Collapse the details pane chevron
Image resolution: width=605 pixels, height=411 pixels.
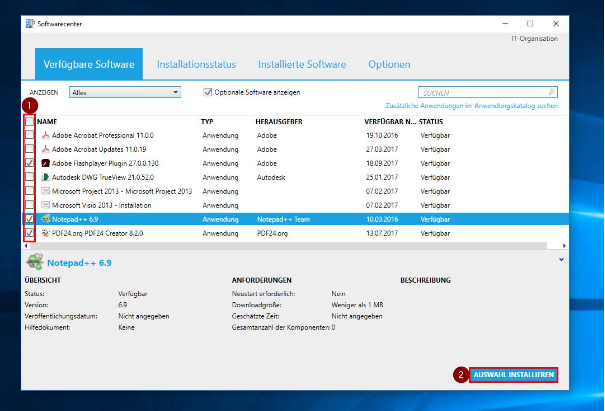click(x=561, y=260)
